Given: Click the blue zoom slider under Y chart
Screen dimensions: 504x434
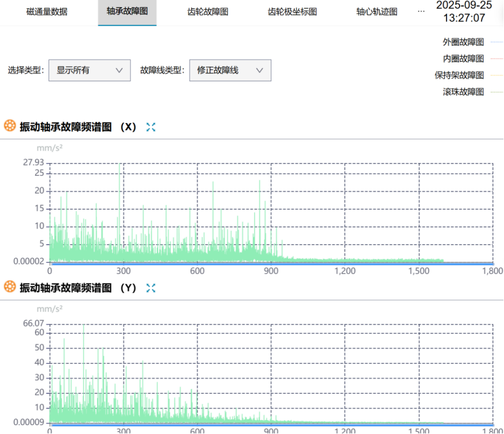Looking at the screenshot, I should tap(272, 425).
